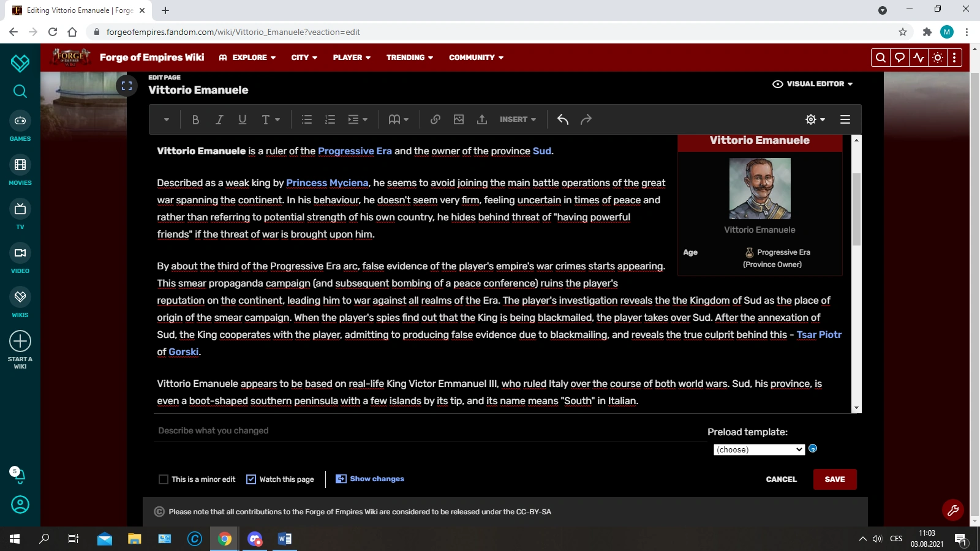Click Start a Wiki plus icon
980x551 pixels.
point(20,341)
